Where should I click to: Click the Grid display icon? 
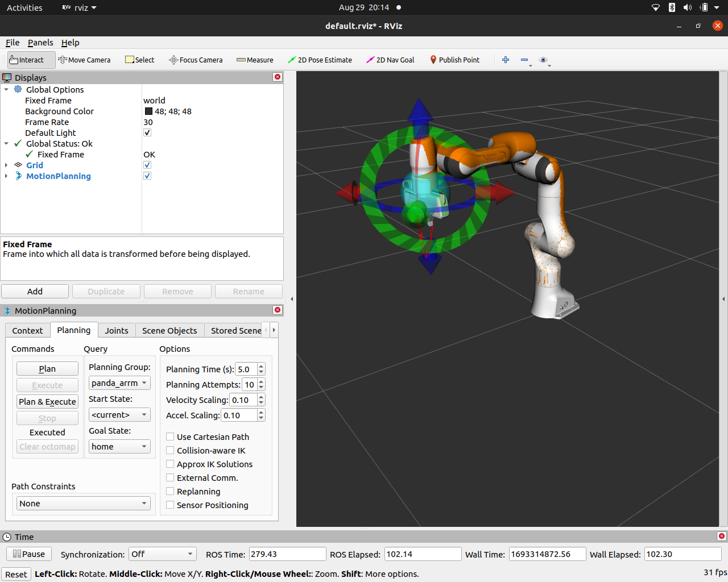click(x=18, y=165)
